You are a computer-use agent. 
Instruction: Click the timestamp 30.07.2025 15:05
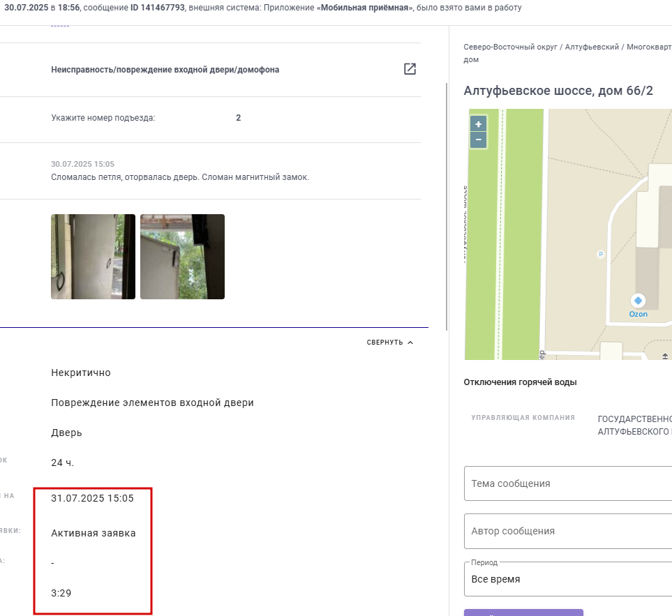tap(83, 164)
